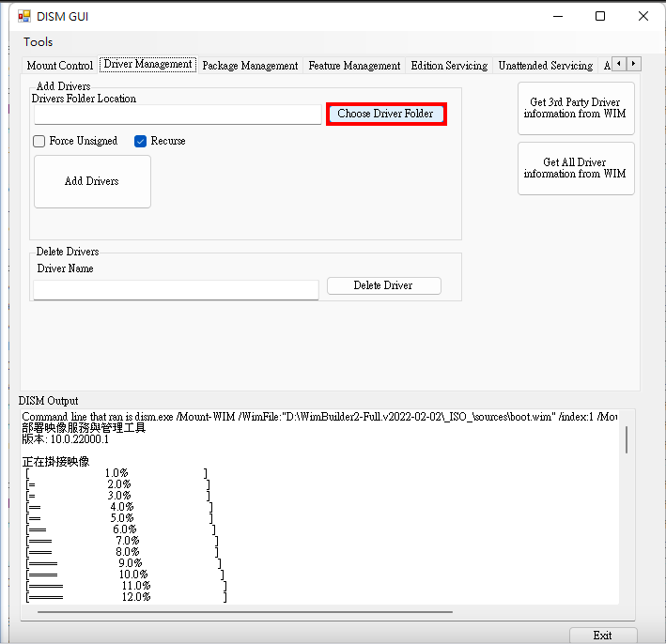Click DISM Output horizontal scrollbar
The image size is (666, 644).
[x=244, y=612]
